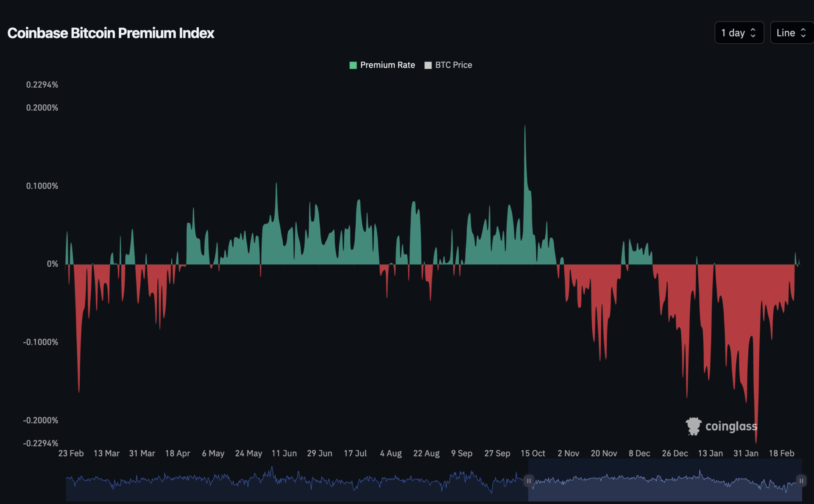Viewport: 814px width, 504px height.
Task: Click the 29 Jun date label
Action: click(x=320, y=454)
